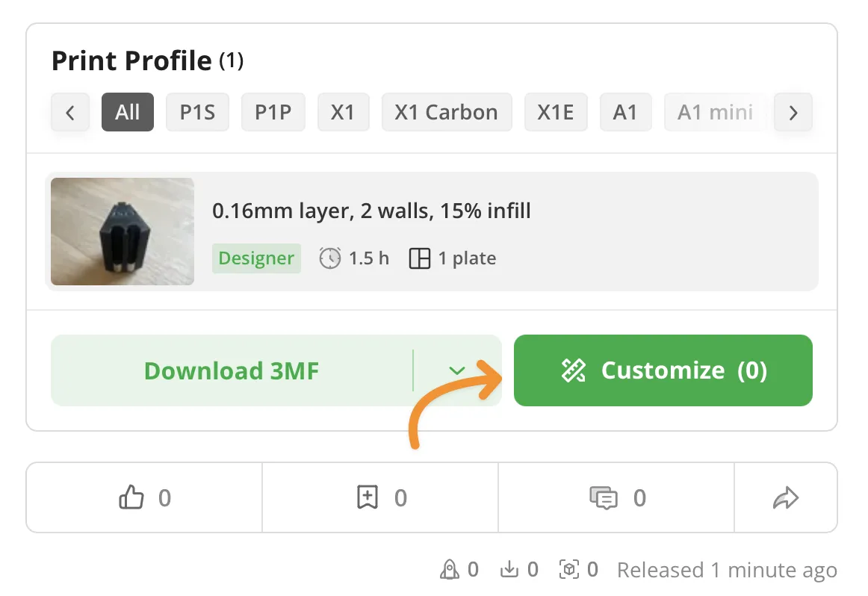Click the Download 3MF button

(232, 370)
